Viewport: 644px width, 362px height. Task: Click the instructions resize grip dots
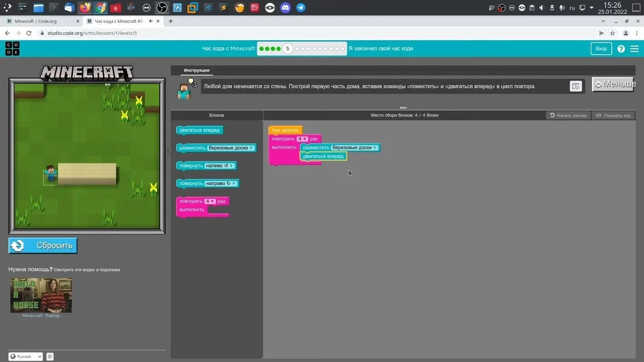tap(403, 108)
